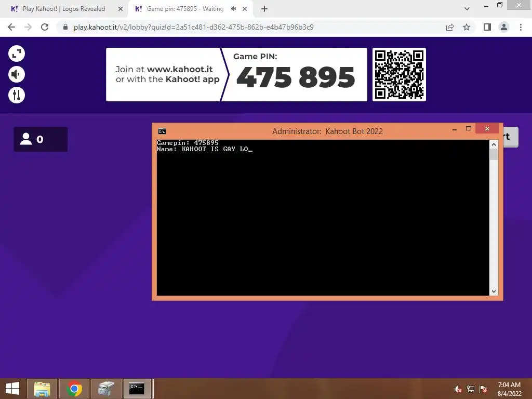Bookmark this page star icon
The height and width of the screenshot is (399, 532).
(x=467, y=27)
